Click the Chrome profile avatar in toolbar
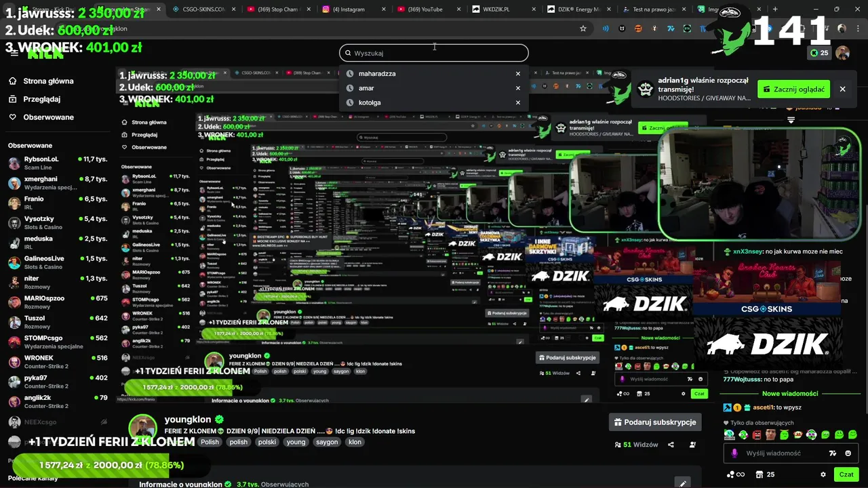Viewport: 868px width, 488px height. [842, 28]
